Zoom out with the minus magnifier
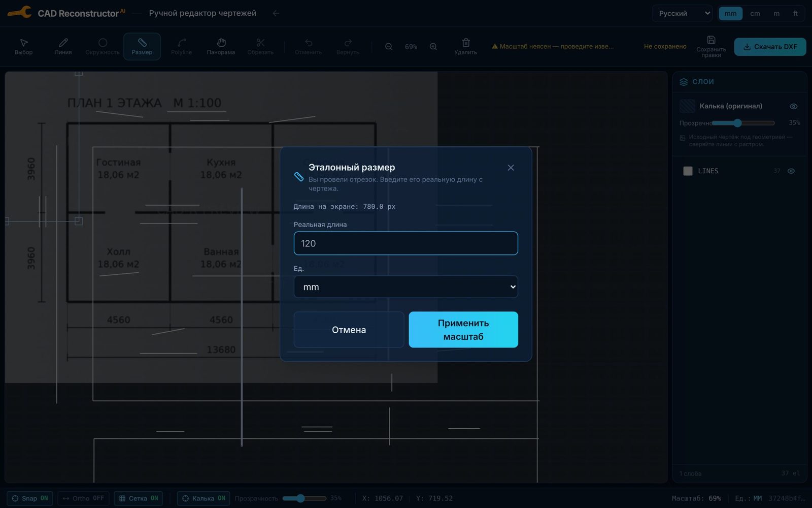This screenshot has width=812, height=508. pyautogui.click(x=389, y=47)
